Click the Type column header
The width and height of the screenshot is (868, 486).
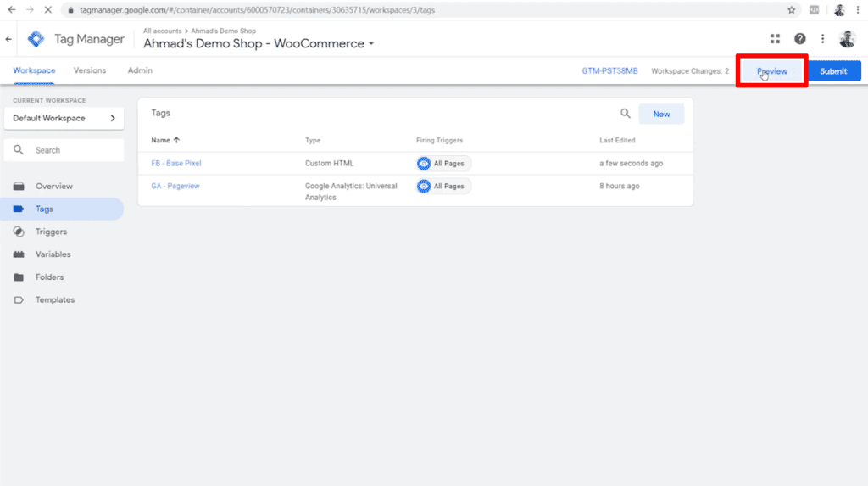[x=313, y=140]
